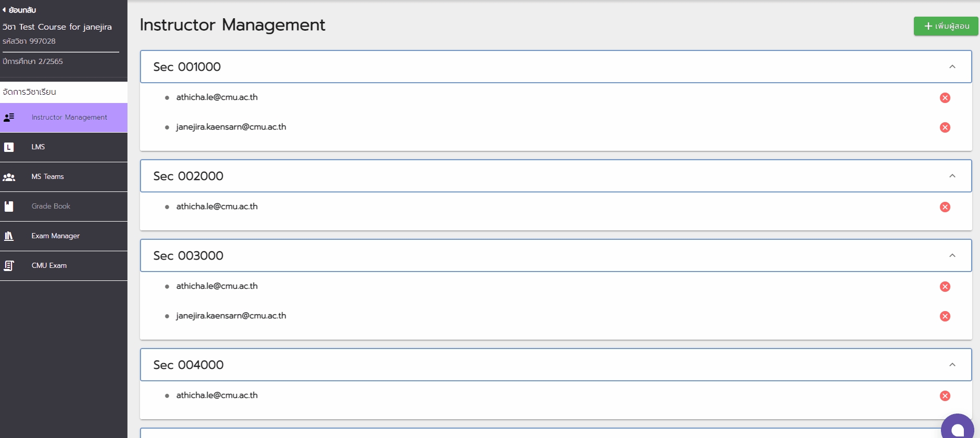Image resolution: width=980 pixels, height=438 pixels.
Task: Click the ย้อนกลับ back link
Action: coord(19,10)
